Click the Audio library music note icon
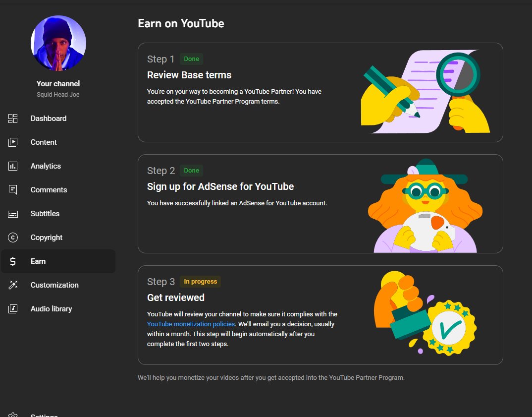Image resolution: width=532 pixels, height=417 pixels. 13,309
